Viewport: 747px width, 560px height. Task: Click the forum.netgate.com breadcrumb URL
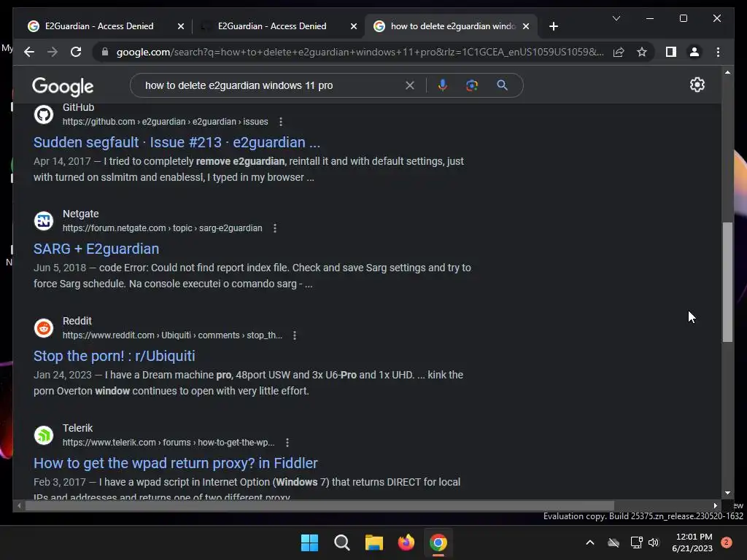163,228
